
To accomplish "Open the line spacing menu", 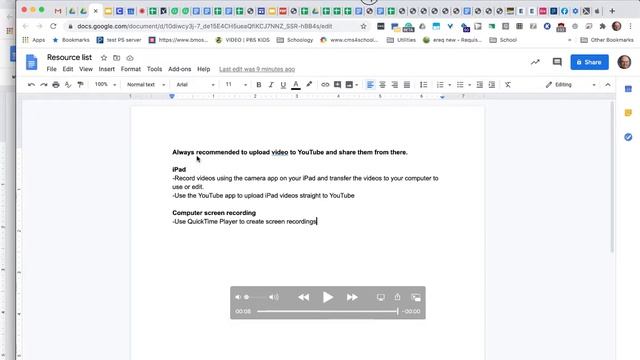I will [423, 84].
